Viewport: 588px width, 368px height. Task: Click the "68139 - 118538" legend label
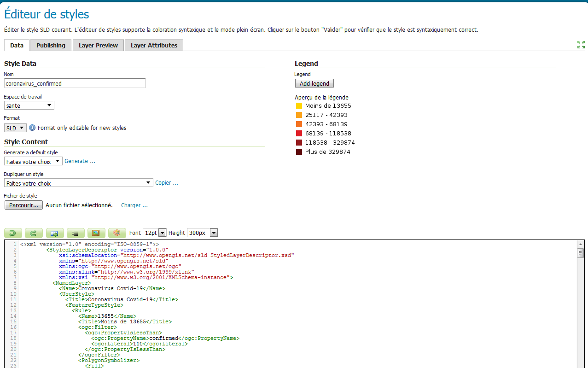(328, 134)
